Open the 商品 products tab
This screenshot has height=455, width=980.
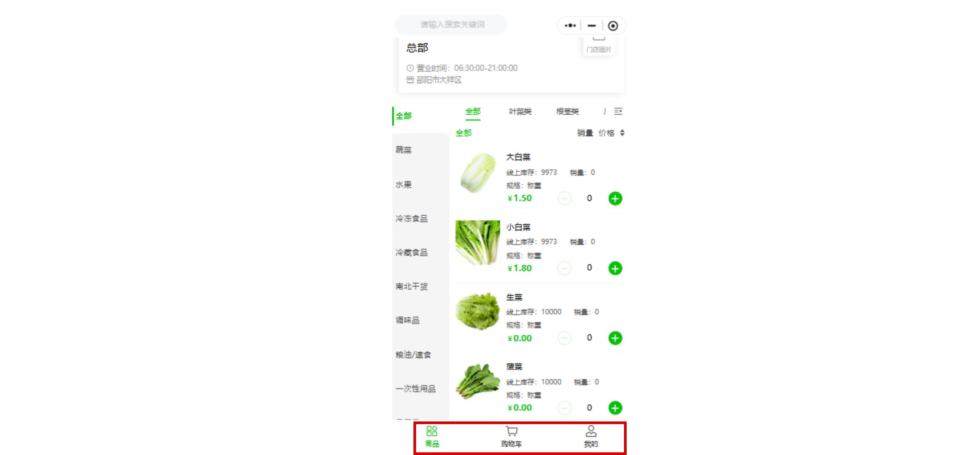pos(432,436)
